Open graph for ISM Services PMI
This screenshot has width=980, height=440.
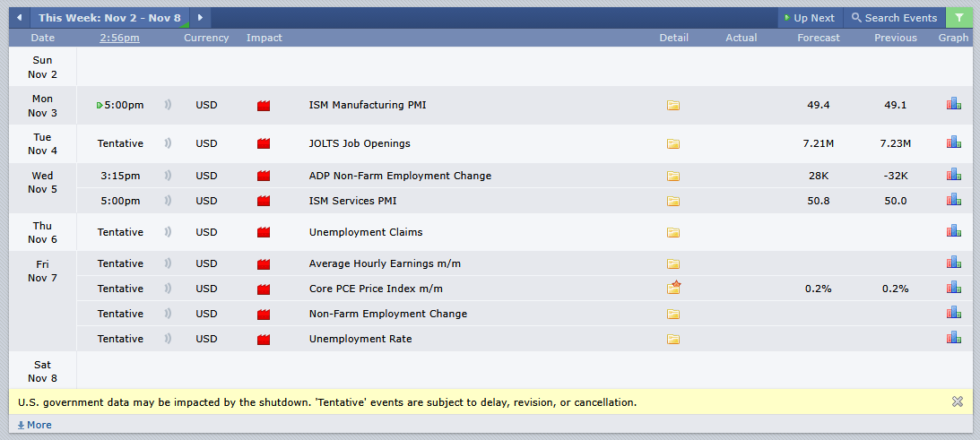click(x=953, y=200)
